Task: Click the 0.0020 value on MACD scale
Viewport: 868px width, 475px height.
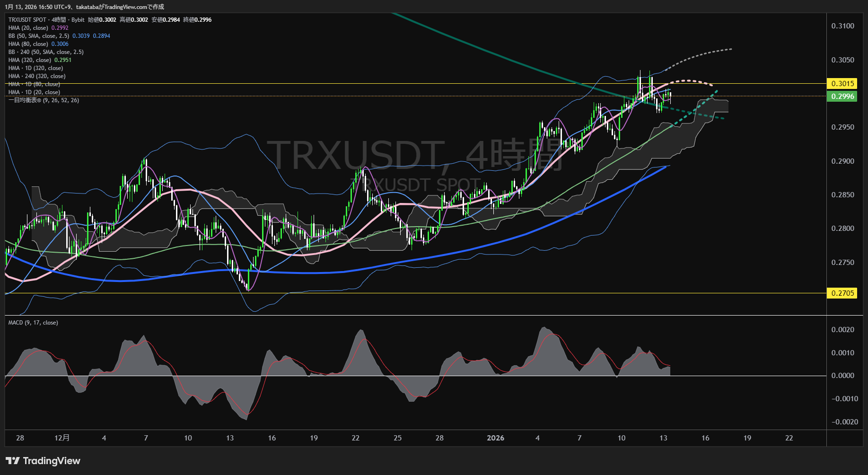Action: 842,330
